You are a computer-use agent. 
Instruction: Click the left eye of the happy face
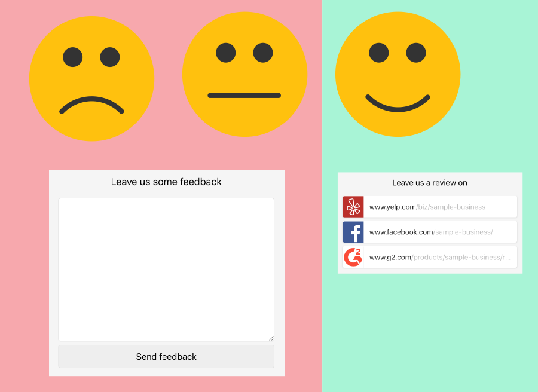379,53
